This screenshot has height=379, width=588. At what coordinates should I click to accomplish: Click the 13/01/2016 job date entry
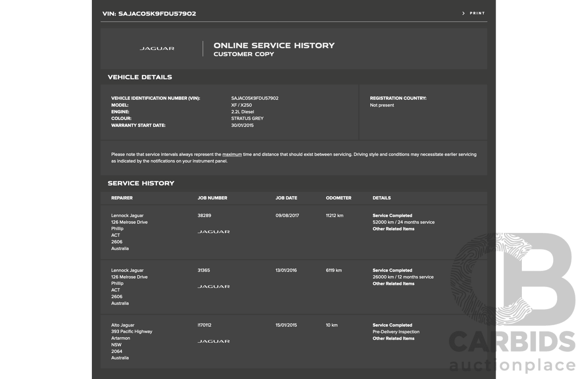tap(286, 270)
